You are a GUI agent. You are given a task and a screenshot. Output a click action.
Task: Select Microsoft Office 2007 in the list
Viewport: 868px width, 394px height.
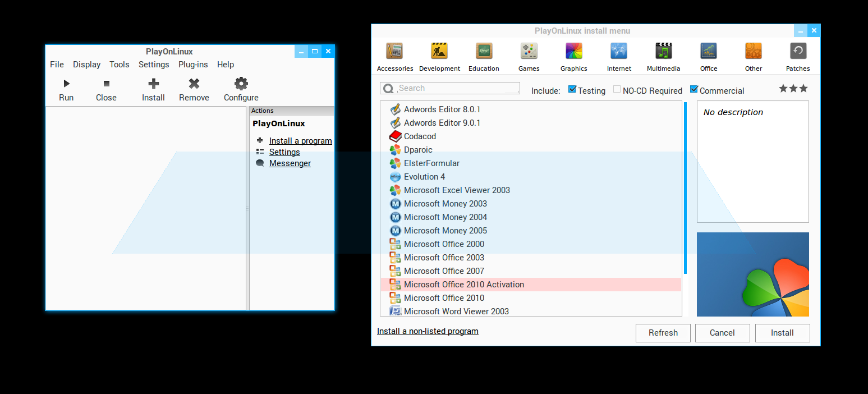(x=444, y=271)
